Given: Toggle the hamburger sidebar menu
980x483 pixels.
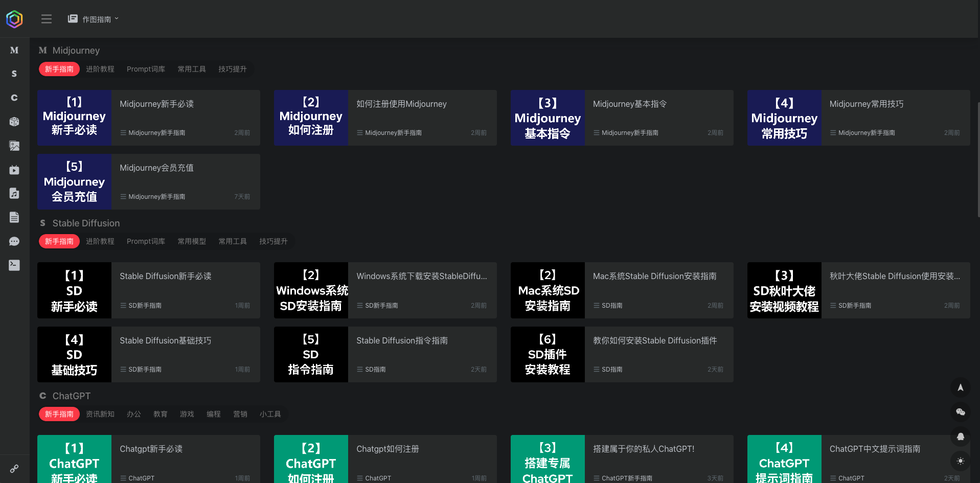Looking at the screenshot, I should [x=47, y=19].
